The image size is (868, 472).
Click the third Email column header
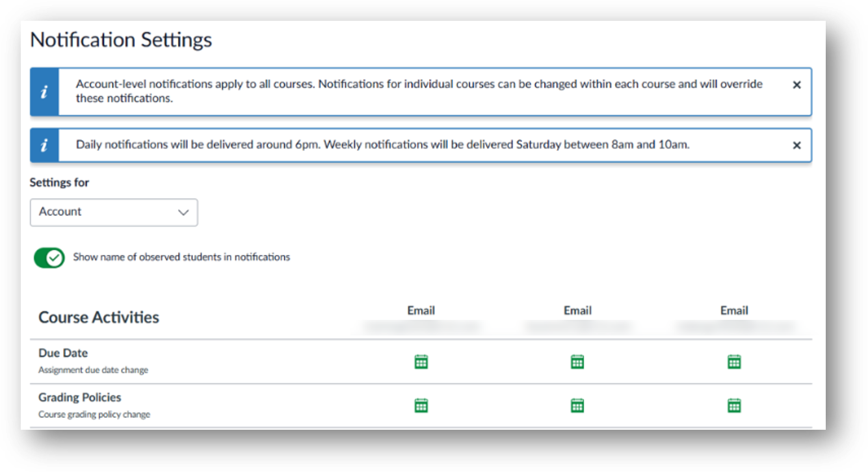point(734,311)
